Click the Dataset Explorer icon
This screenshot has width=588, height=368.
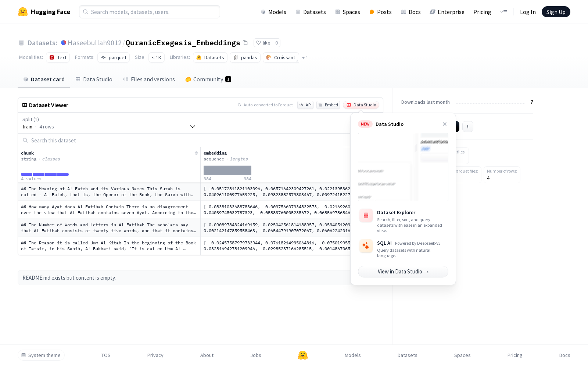pyautogui.click(x=366, y=216)
